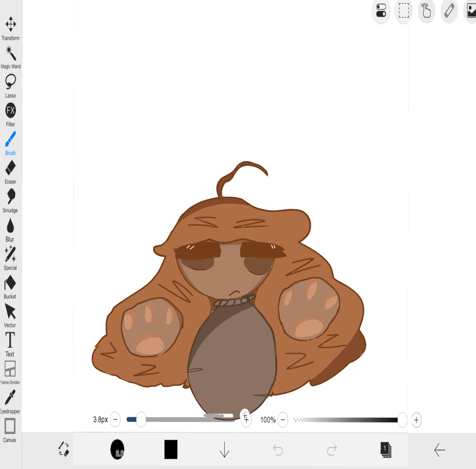The width and height of the screenshot is (476, 469).
Task: Toggle the view options switch at top
Action: [x=381, y=11]
